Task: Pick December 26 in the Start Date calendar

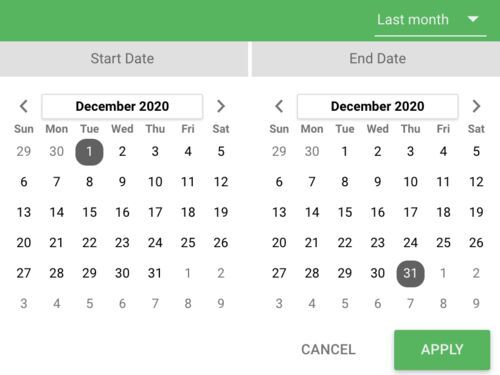Action: [221, 243]
